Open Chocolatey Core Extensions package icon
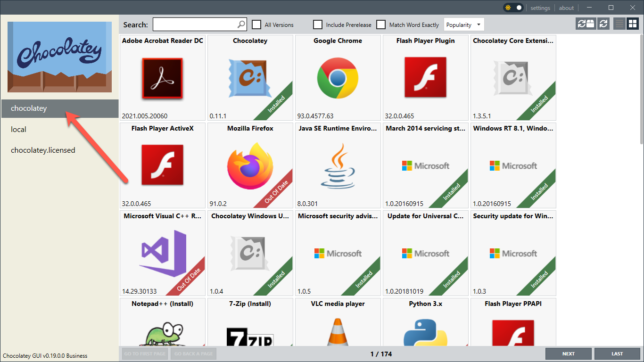Image resolution: width=644 pixels, height=362 pixels. click(513, 78)
